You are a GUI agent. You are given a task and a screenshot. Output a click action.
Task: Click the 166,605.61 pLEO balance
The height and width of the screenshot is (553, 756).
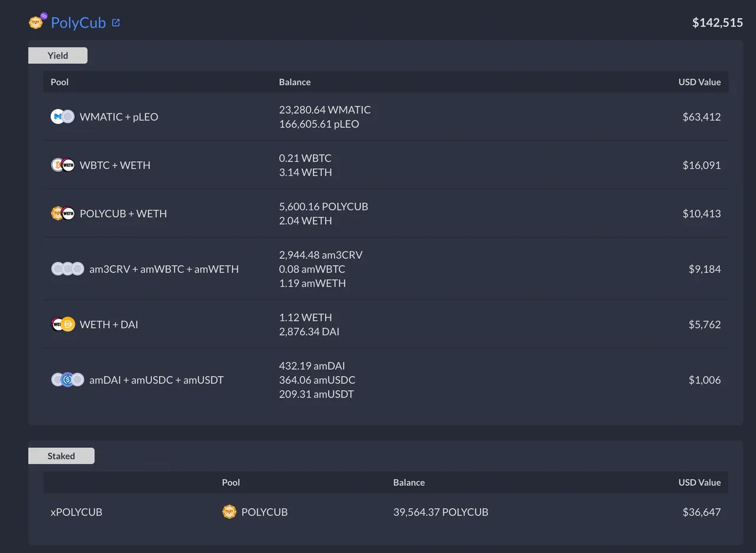coord(319,124)
